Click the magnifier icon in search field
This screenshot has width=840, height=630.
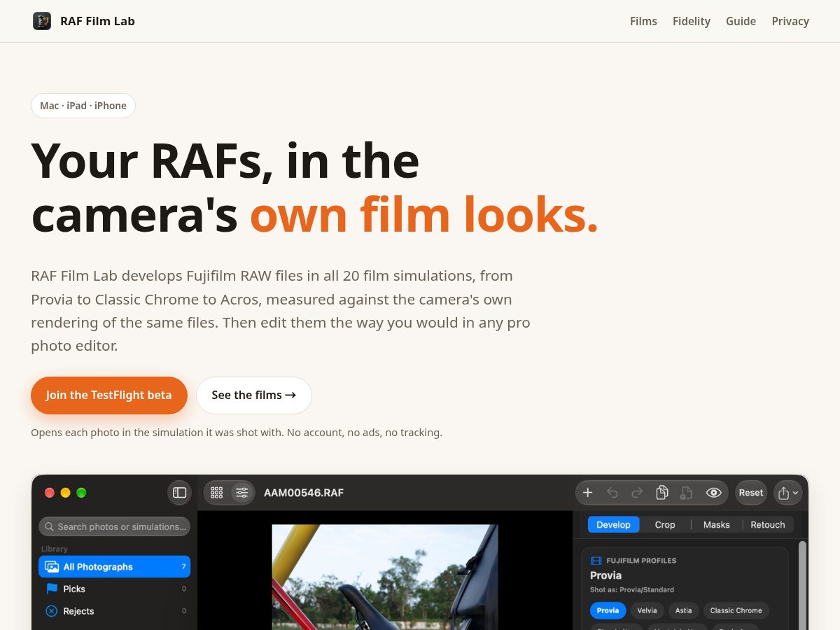pos(50,526)
